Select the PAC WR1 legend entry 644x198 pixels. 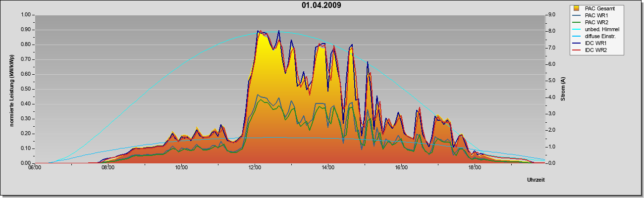pyautogui.click(x=596, y=15)
